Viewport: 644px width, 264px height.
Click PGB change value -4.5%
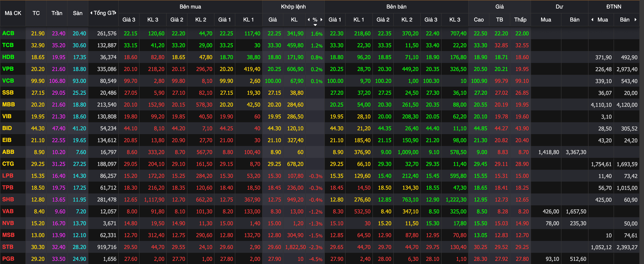tap(315, 259)
